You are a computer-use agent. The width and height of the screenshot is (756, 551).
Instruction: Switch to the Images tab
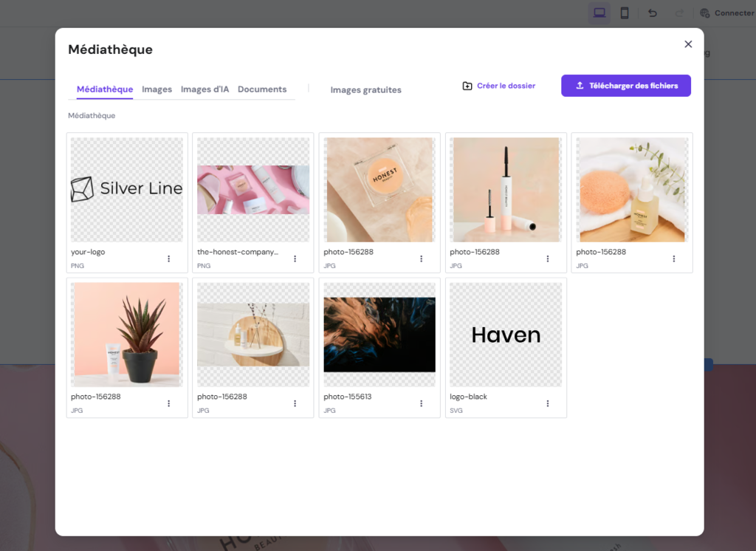(x=157, y=89)
